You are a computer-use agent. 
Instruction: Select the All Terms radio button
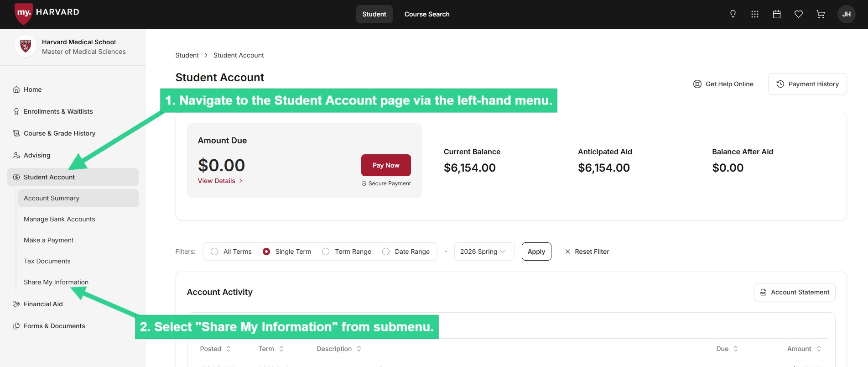point(214,252)
